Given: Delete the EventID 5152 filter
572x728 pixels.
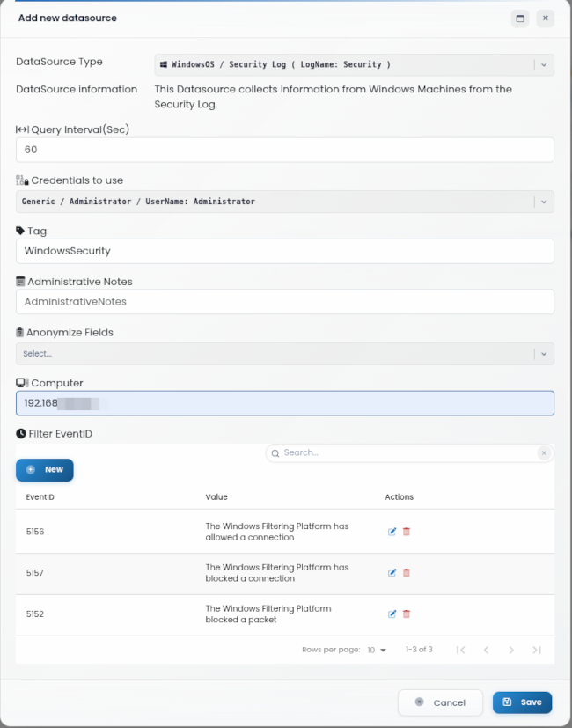Looking at the screenshot, I should point(407,614).
